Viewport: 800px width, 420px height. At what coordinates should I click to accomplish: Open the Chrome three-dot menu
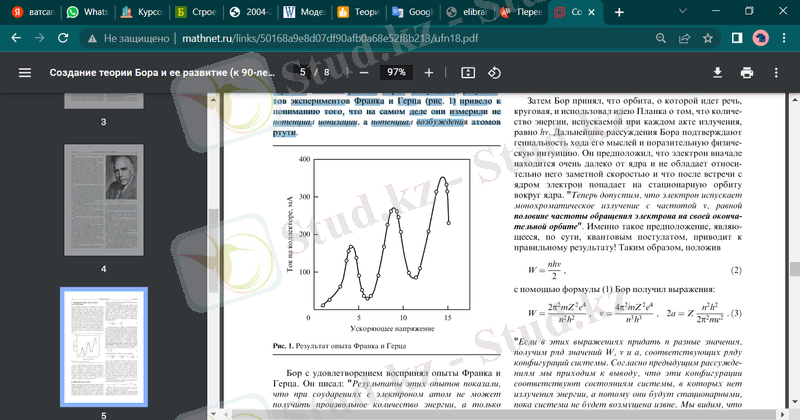[784, 38]
